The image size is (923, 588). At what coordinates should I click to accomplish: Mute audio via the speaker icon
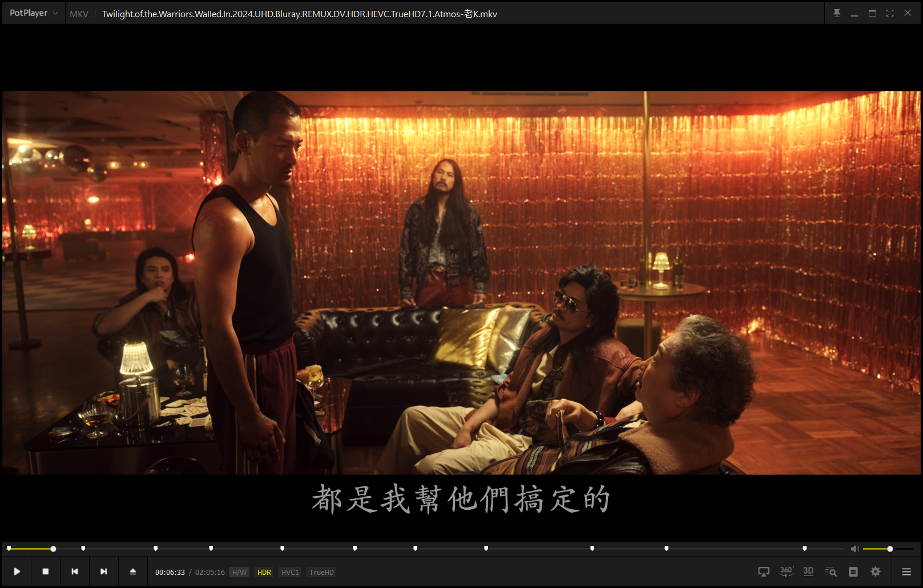pyautogui.click(x=855, y=549)
